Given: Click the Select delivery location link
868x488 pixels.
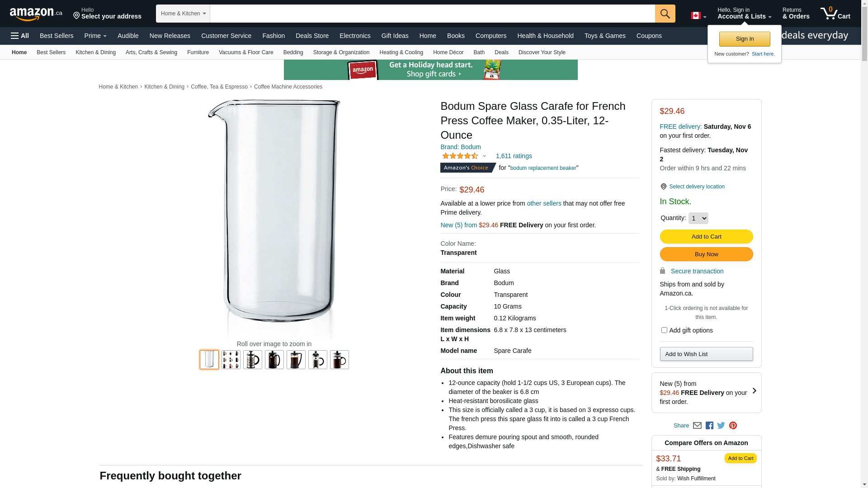Looking at the screenshot, I should click(697, 187).
